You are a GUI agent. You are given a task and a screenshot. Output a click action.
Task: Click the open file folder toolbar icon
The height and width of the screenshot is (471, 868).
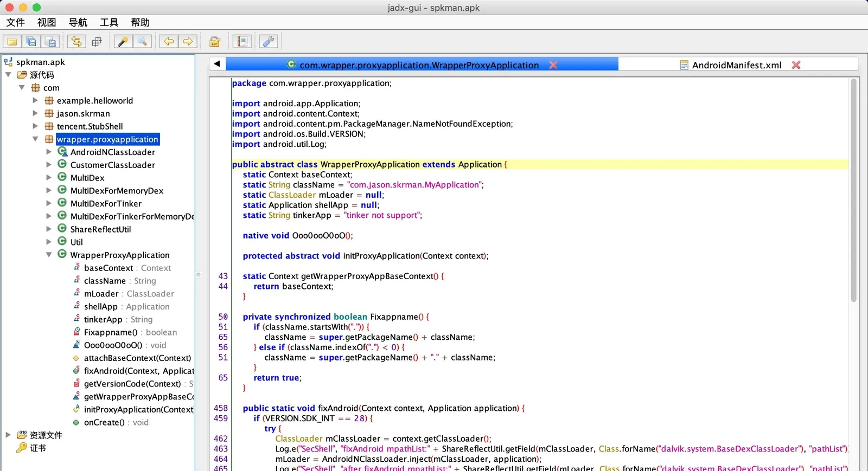click(12, 42)
